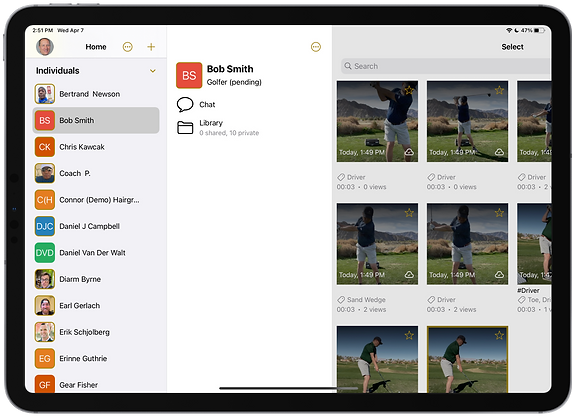Screen dimensions: 572x418
Task: Select Daniel Van Der Walt in the list
Action: (96, 252)
